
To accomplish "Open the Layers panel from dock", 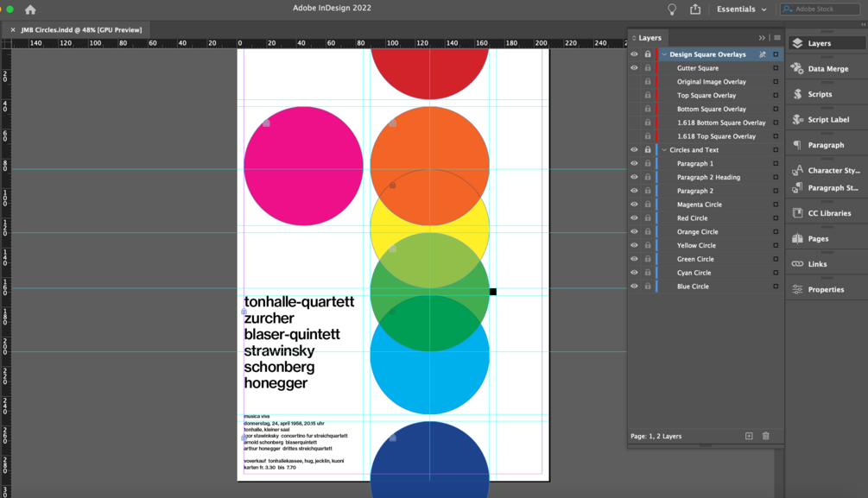I will [x=827, y=43].
